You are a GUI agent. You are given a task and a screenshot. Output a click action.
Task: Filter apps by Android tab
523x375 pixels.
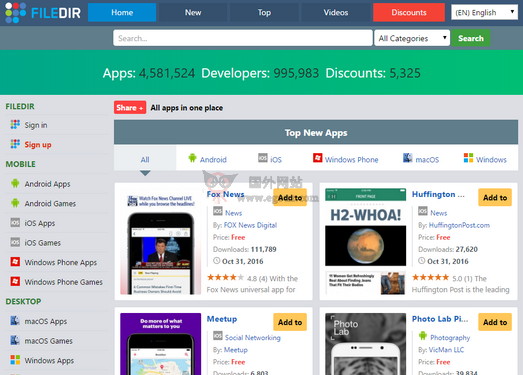coord(207,159)
